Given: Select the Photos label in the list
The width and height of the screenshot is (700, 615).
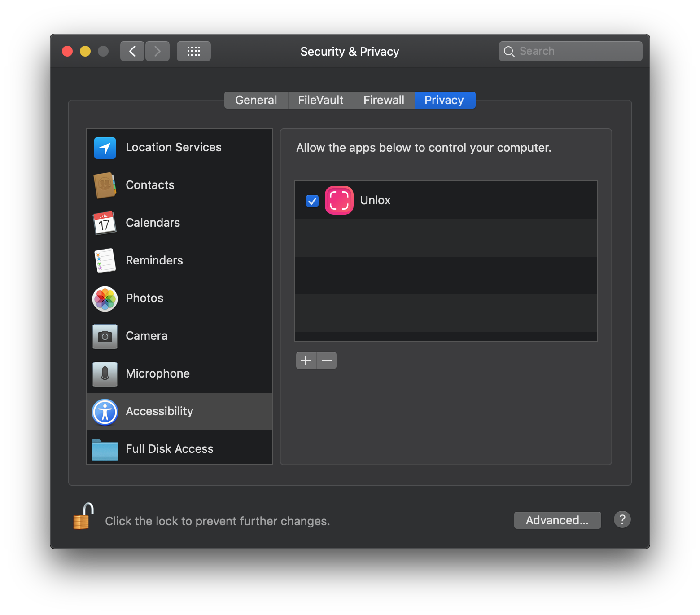Looking at the screenshot, I should pyautogui.click(x=144, y=298).
